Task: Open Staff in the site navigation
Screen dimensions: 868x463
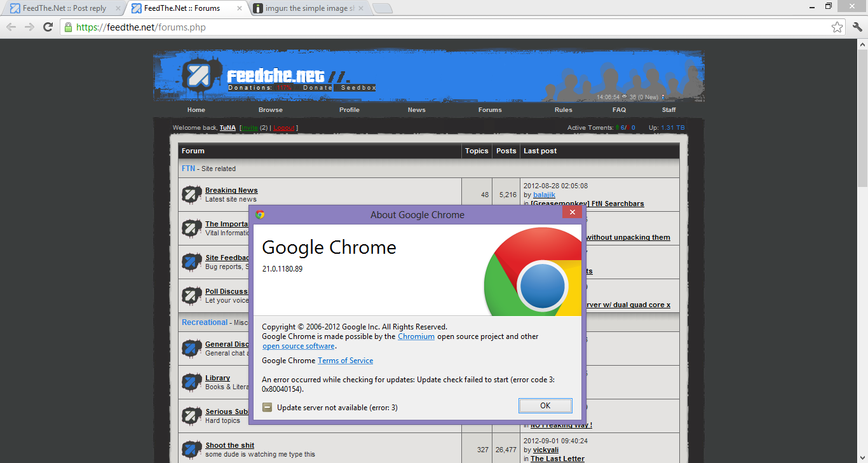Action: coord(669,110)
